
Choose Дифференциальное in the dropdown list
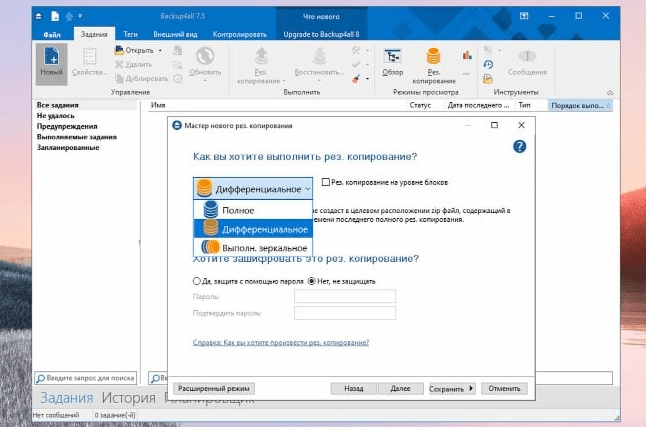253,229
